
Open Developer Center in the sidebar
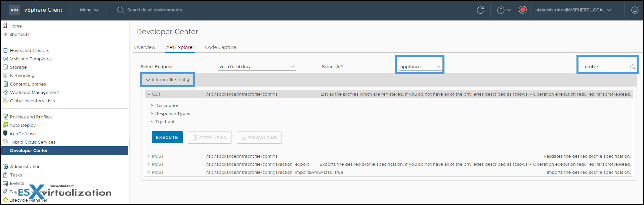(65, 151)
